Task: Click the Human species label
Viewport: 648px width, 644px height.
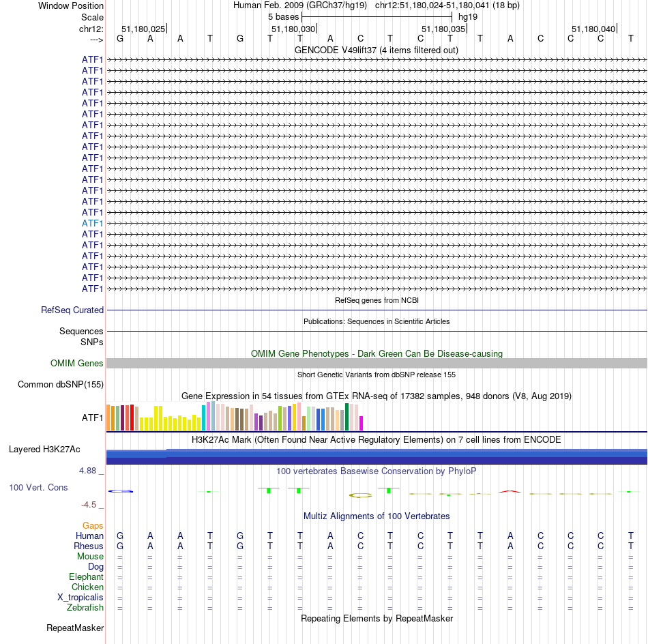Action: click(89, 536)
